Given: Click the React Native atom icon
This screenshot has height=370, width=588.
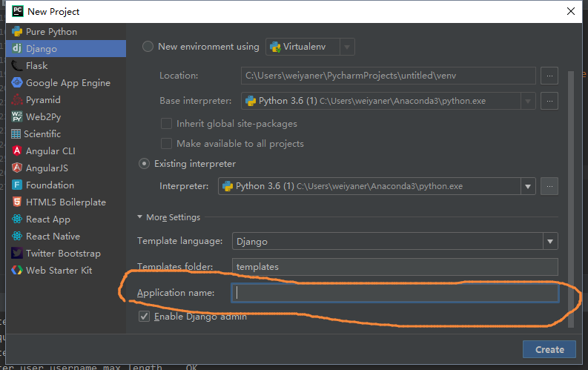Looking at the screenshot, I should [x=17, y=237].
